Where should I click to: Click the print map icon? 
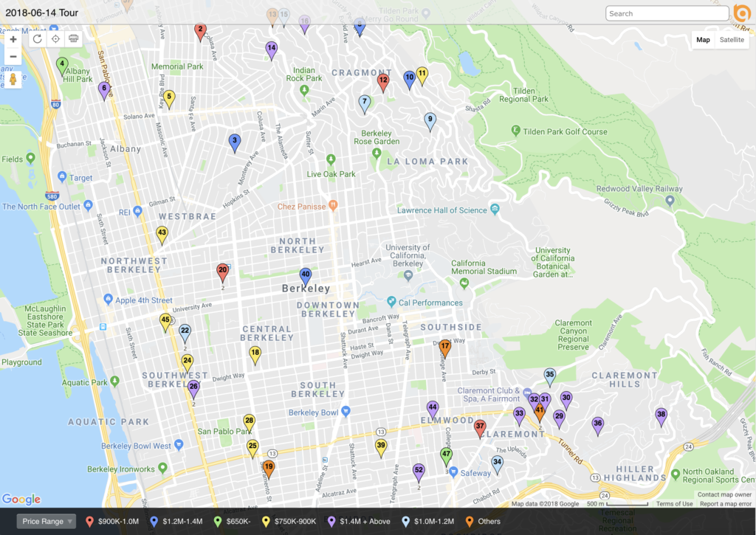click(x=73, y=39)
